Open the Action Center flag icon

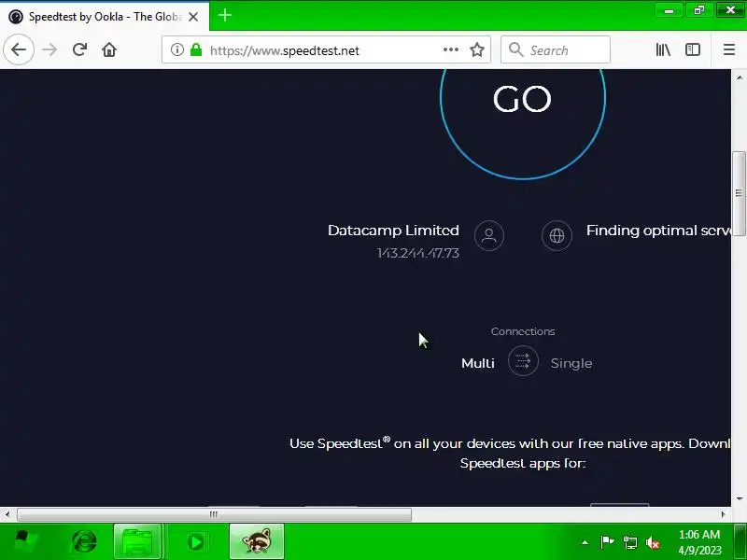point(607,542)
